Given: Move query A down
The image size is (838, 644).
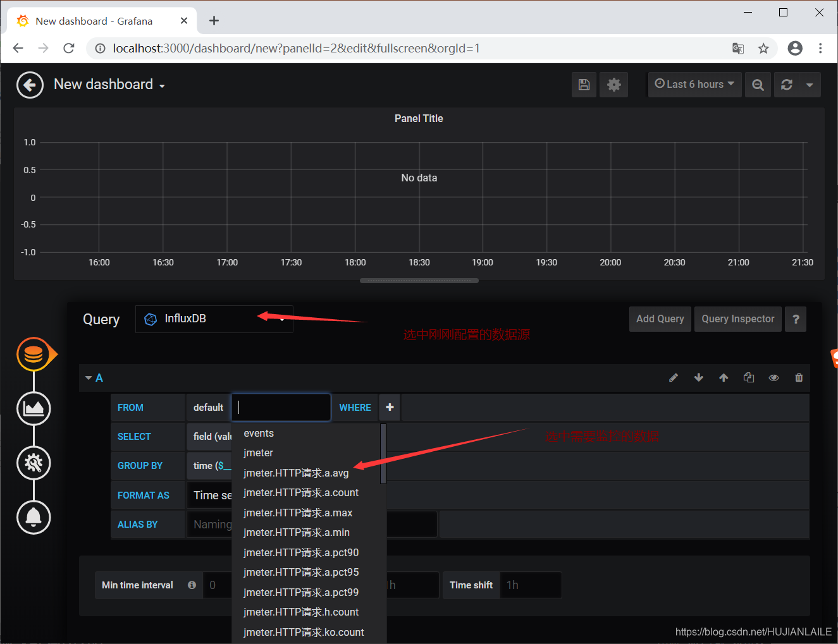Looking at the screenshot, I should (698, 378).
